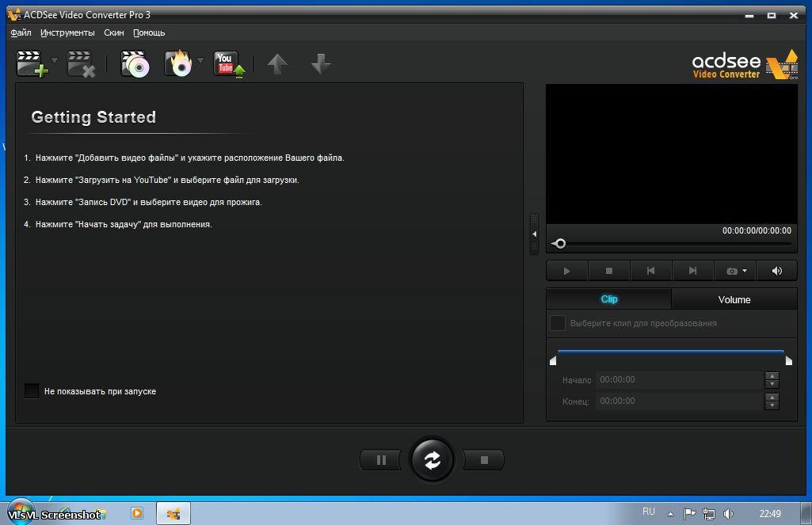This screenshot has width=812, height=525.
Task: Open the Rip DVD disc icon
Action: point(135,63)
